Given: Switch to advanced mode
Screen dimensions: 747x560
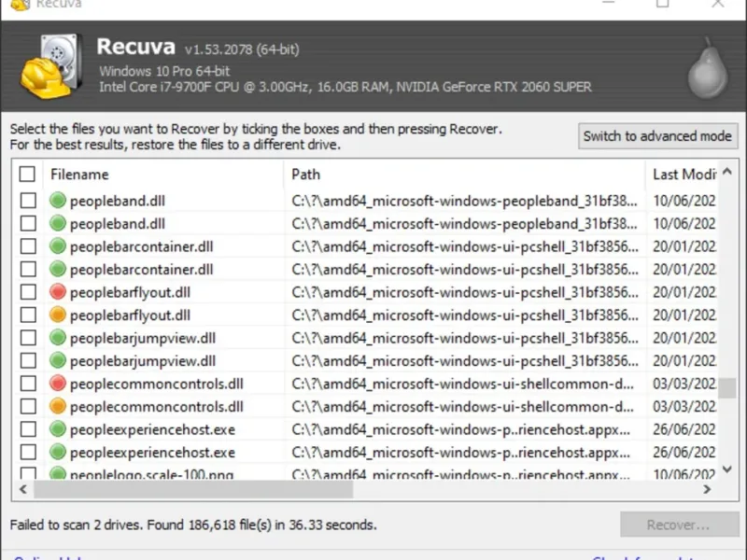Looking at the screenshot, I should tap(657, 136).
